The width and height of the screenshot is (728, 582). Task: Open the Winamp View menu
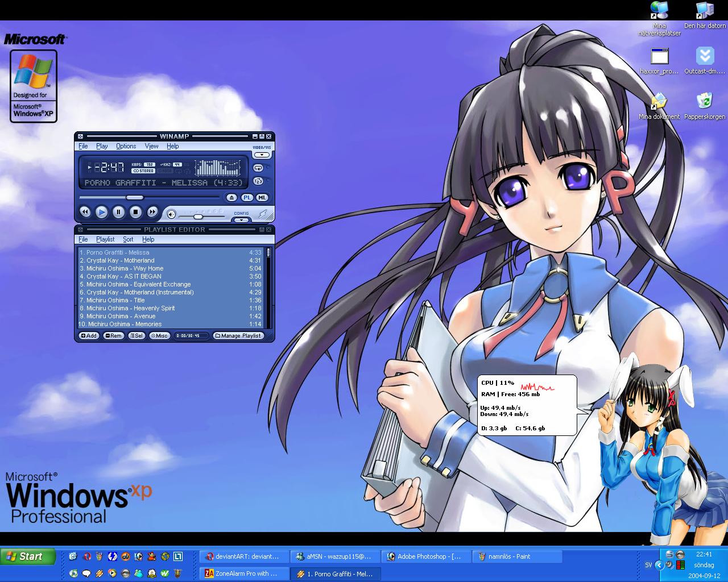(151, 146)
